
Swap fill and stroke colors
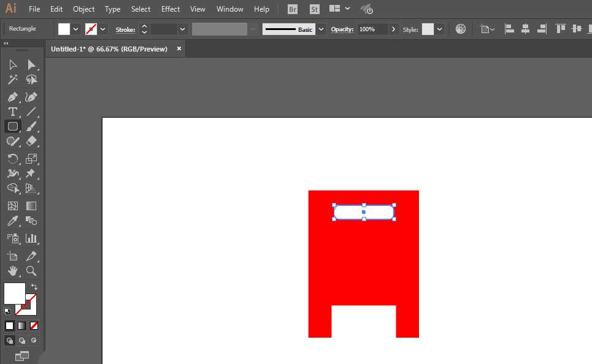click(34, 287)
